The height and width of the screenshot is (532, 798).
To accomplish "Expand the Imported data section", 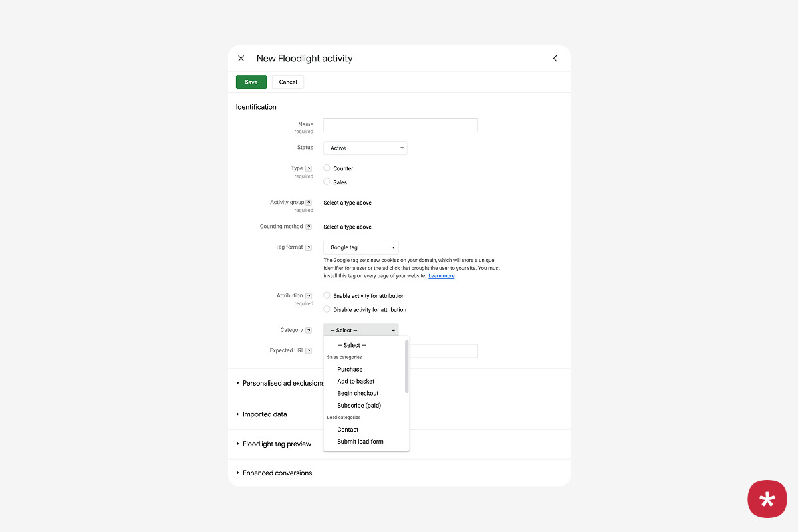I will click(265, 414).
